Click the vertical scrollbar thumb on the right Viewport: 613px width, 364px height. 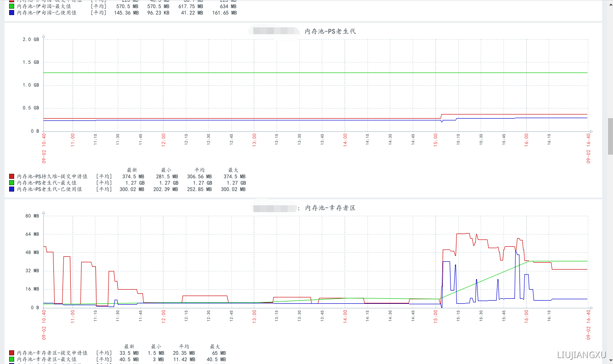pos(610,137)
